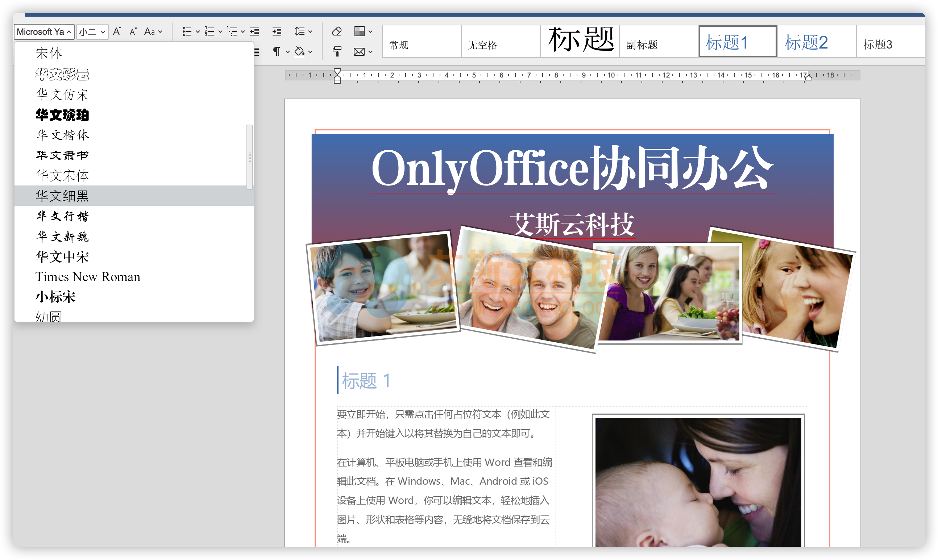Click the ruler right indent marker
Screen dimensions: 938x560
coord(808,78)
